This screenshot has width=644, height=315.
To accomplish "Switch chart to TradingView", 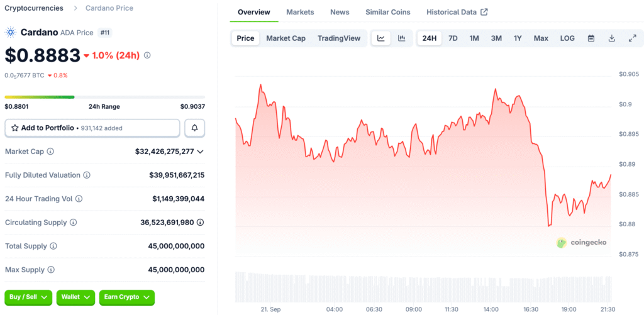I will tap(339, 38).
